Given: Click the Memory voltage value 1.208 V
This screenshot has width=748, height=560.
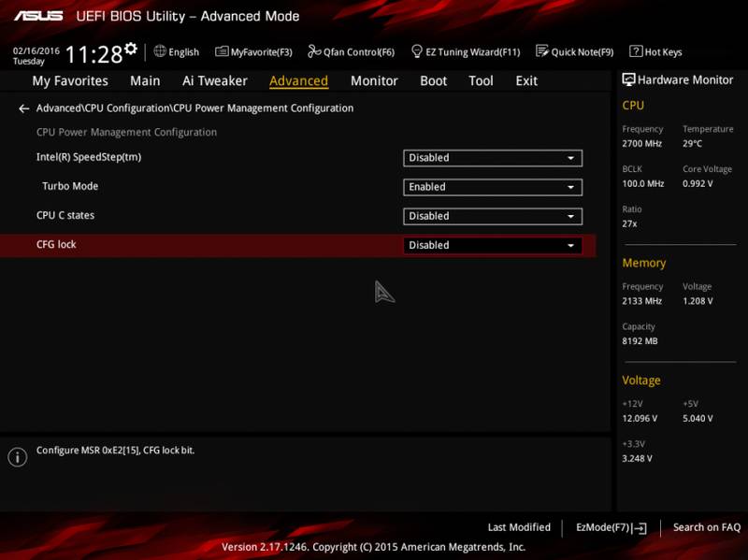Looking at the screenshot, I should pos(698,301).
